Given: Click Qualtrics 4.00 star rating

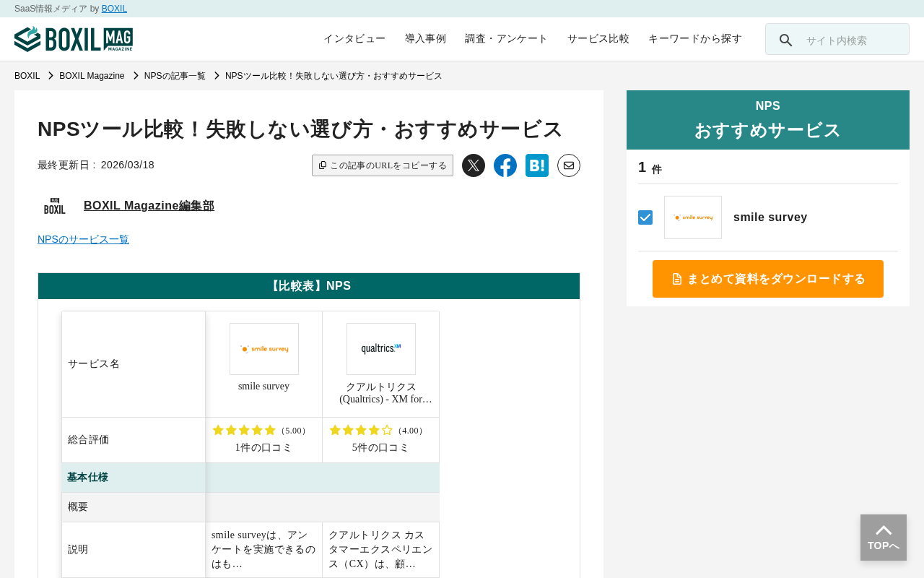Looking at the screenshot, I should coord(377,431).
